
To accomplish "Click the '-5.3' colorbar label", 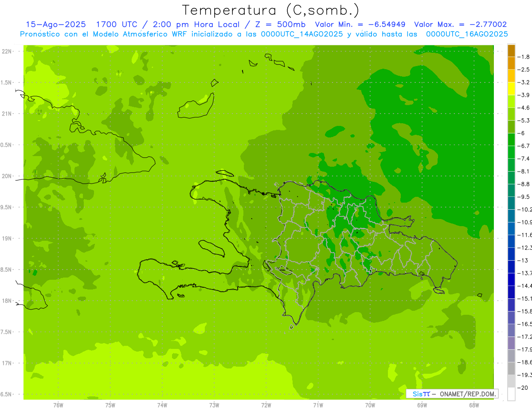I will (524, 121).
